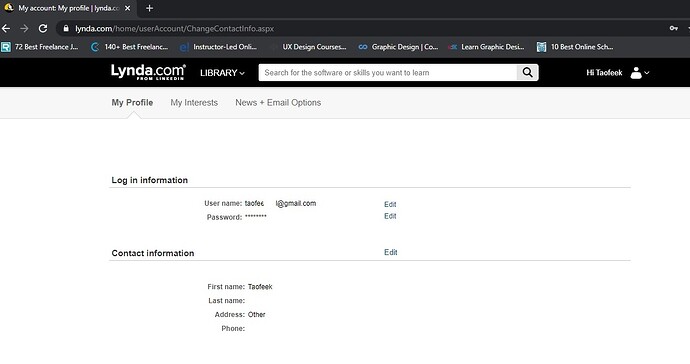Click the Address value 'Other'
Viewport: 690px width, 364px height.
point(257,314)
